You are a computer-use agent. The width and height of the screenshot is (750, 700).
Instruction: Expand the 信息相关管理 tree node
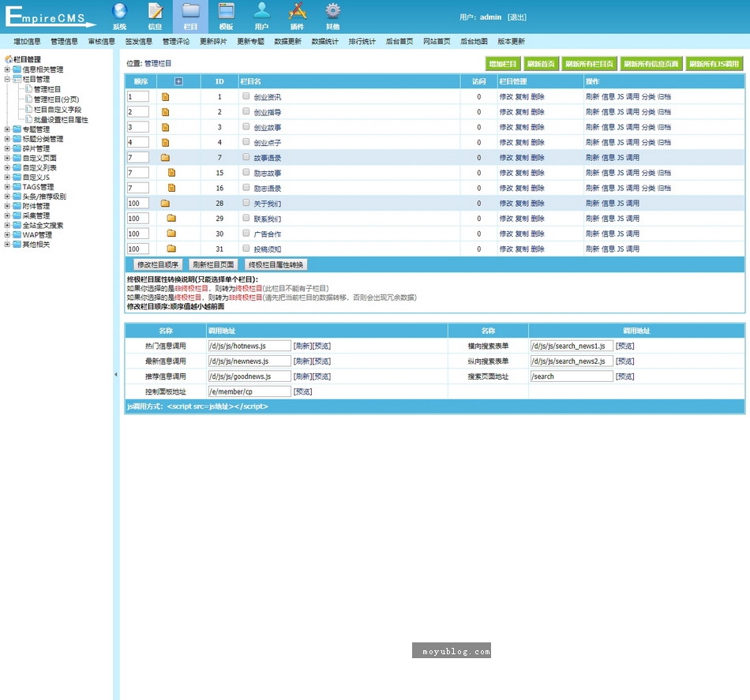(x=7, y=69)
